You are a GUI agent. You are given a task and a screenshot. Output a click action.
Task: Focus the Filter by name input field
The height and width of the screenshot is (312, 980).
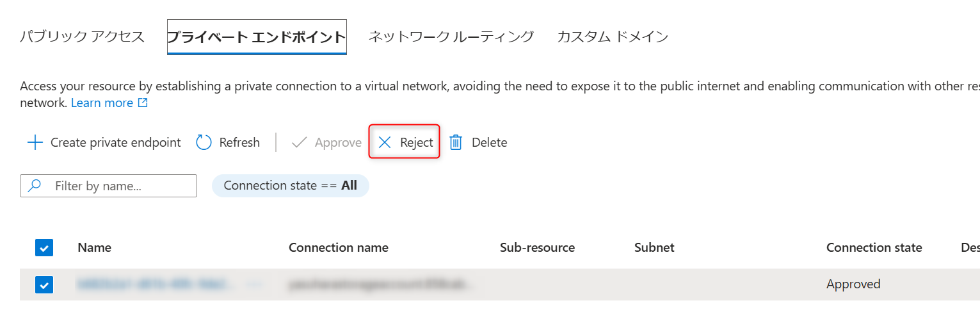[x=122, y=186]
